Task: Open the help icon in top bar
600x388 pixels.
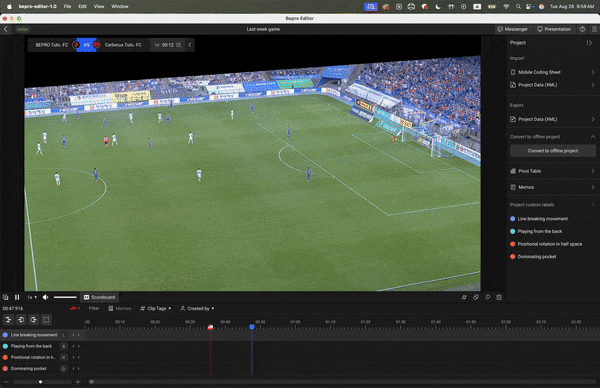Action: tap(582, 29)
